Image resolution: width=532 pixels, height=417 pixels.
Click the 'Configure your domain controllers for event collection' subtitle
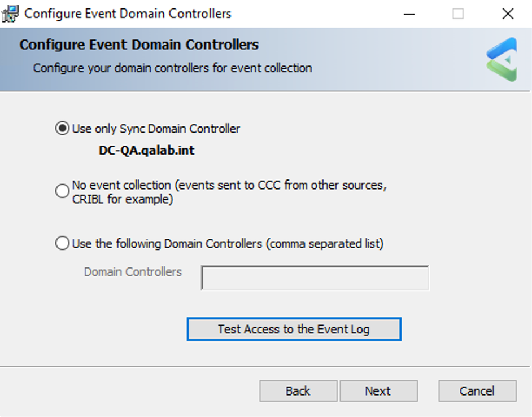tap(172, 68)
